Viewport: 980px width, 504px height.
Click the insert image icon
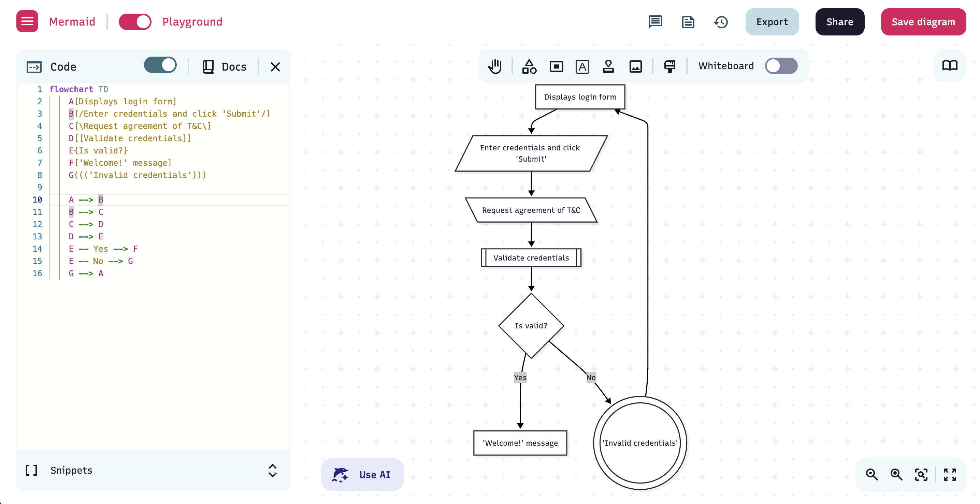tap(635, 66)
